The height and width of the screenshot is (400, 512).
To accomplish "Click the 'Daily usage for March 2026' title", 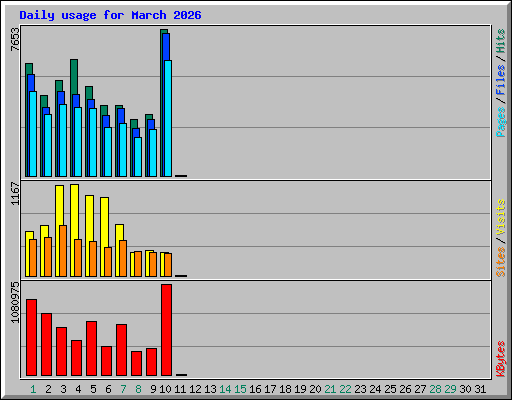I will [110, 15].
